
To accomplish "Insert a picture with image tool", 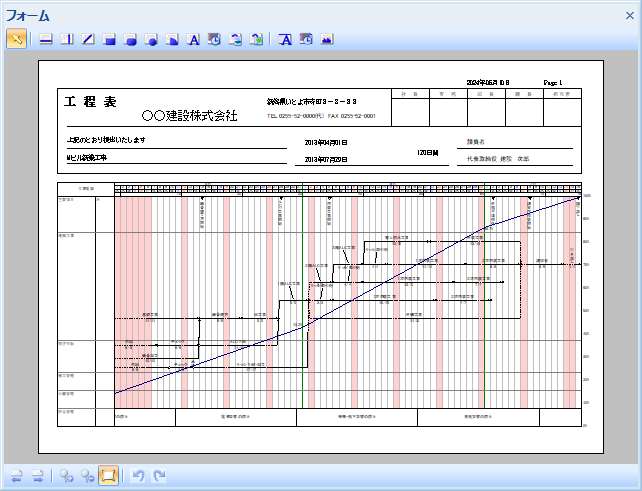I will pyautogui.click(x=327, y=39).
